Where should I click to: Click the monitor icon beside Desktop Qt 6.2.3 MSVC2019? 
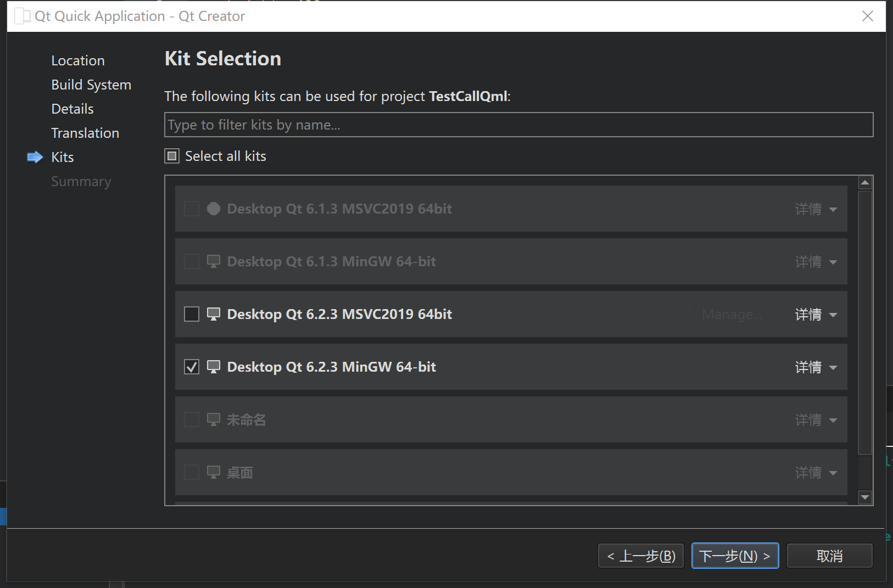coord(214,313)
